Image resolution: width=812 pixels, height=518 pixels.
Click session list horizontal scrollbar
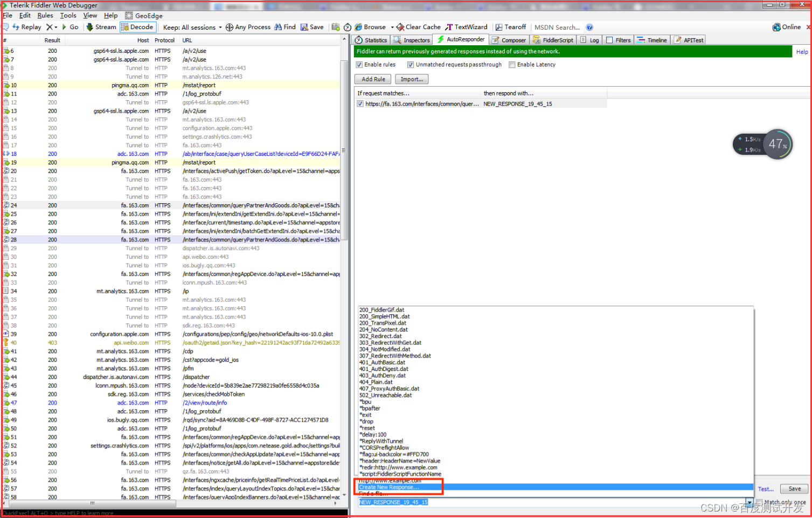coord(92,503)
